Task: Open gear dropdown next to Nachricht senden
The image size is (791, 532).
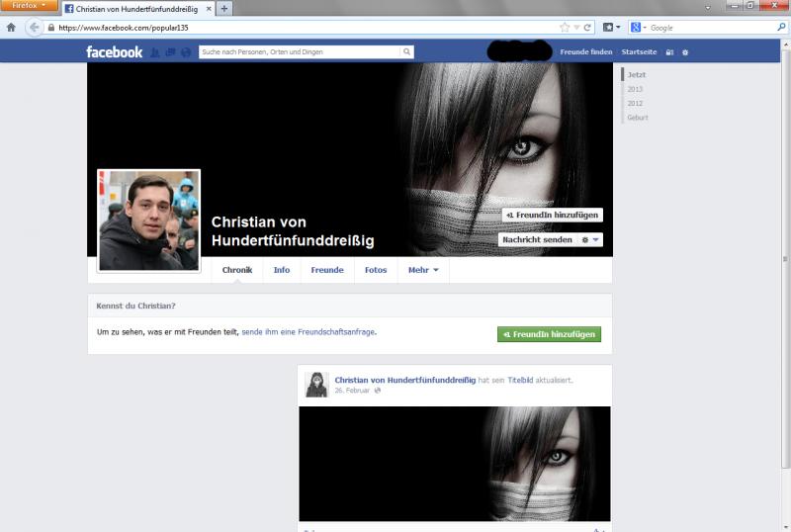Action: coord(589,239)
